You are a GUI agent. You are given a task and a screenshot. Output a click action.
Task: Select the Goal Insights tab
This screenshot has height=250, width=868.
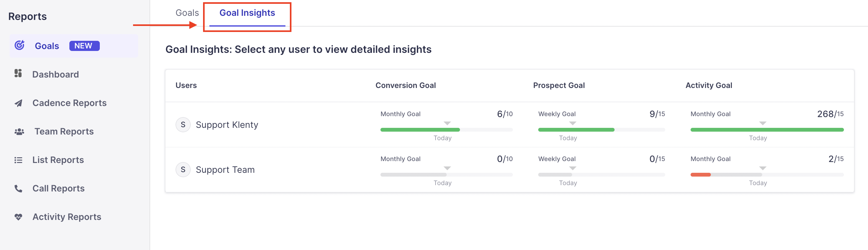[247, 13]
